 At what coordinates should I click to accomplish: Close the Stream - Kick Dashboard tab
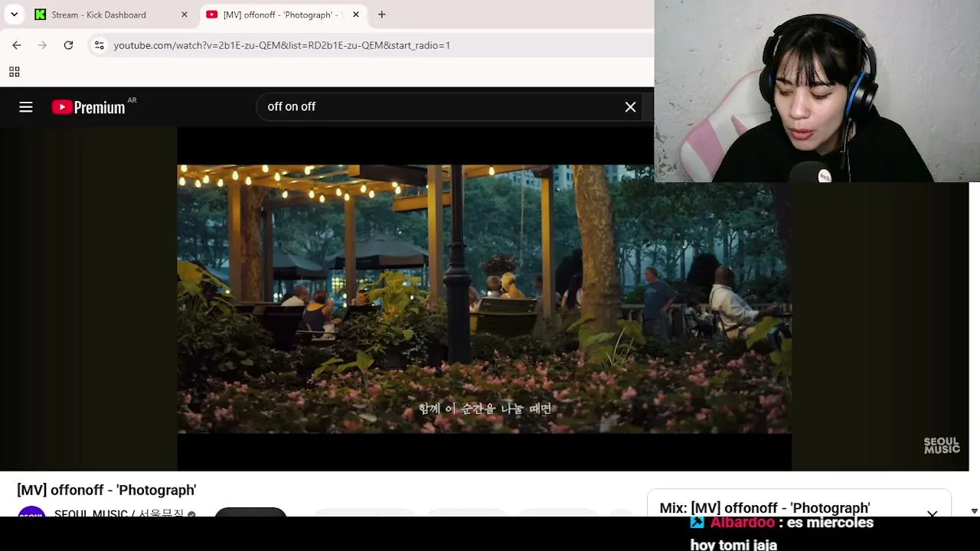[x=184, y=15]
